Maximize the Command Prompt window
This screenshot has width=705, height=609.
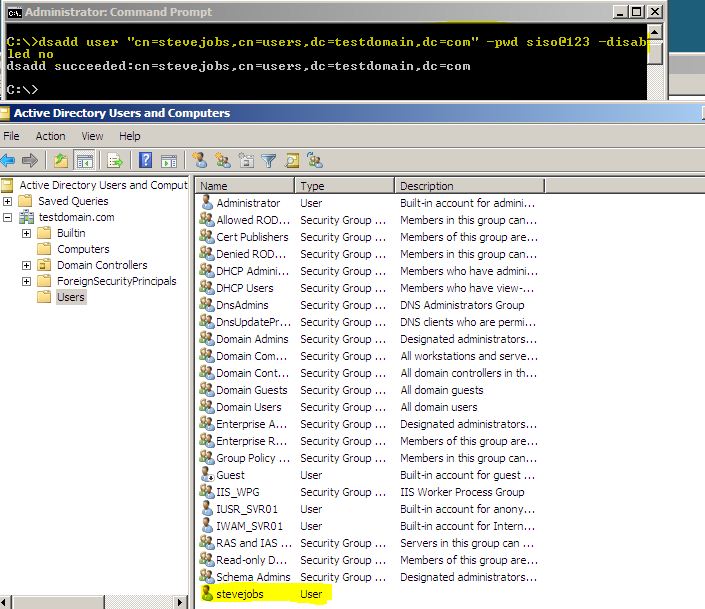(637, 12)
